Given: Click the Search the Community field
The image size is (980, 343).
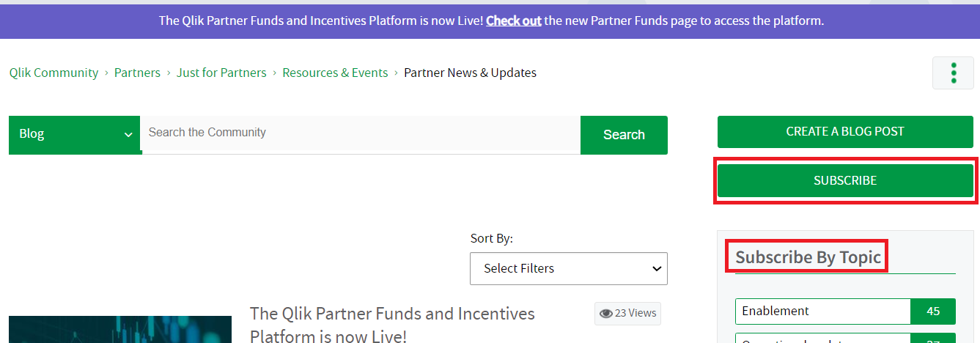Looking at the screenshot, I should pos(360,133).
